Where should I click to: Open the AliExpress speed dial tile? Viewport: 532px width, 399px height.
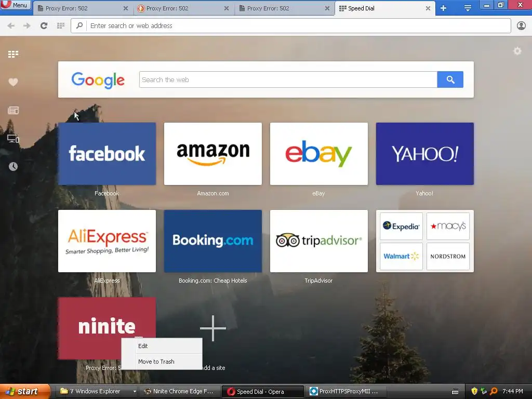tap(107, 241)
